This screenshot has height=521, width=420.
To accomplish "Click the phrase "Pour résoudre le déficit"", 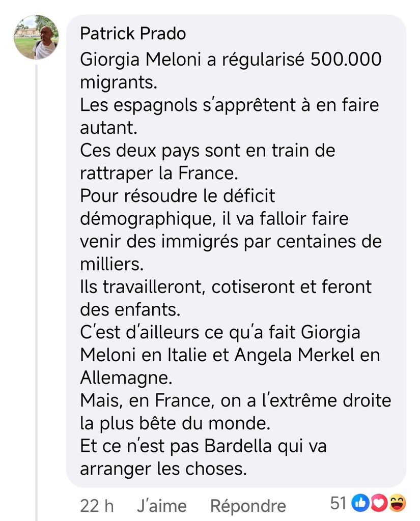I will [x=177, y=196].
